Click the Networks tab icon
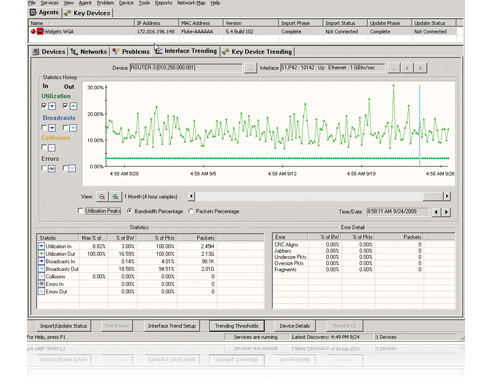 click(74, 52)
